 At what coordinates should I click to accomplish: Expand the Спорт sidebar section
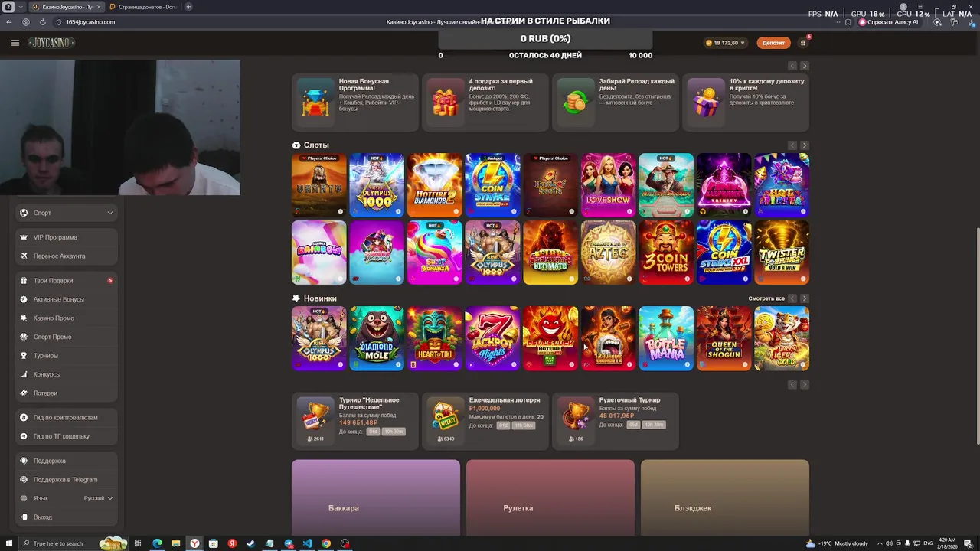67,213
